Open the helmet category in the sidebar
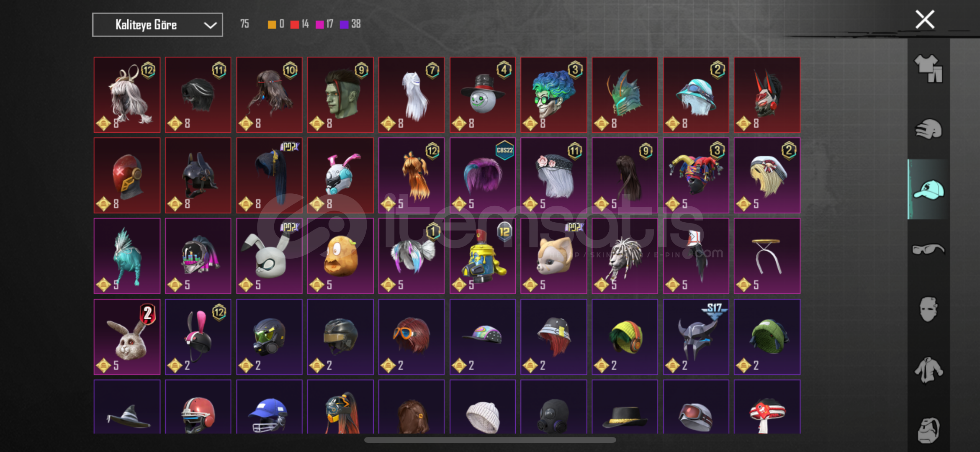Viewport: 980px width, 452px height. coord(929,129)
